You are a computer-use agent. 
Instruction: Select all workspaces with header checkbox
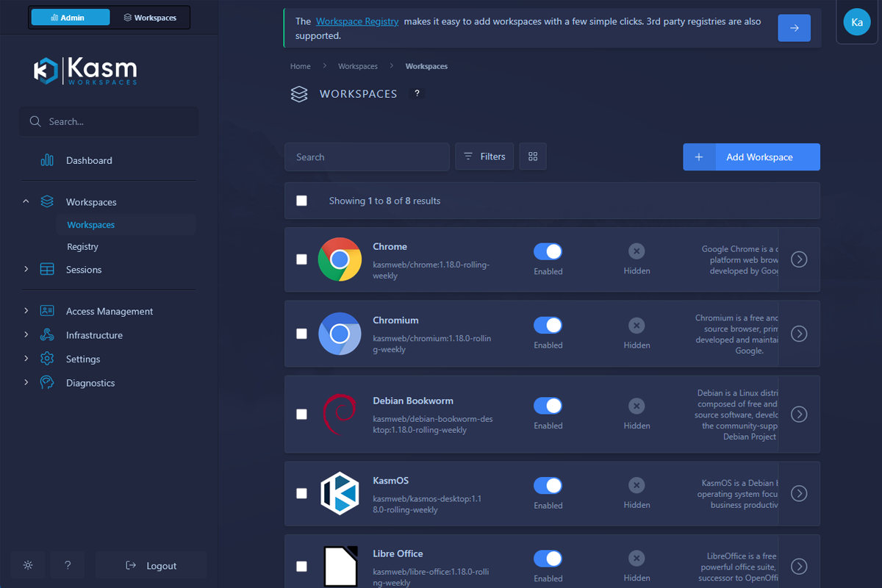[x=301, y=201]
